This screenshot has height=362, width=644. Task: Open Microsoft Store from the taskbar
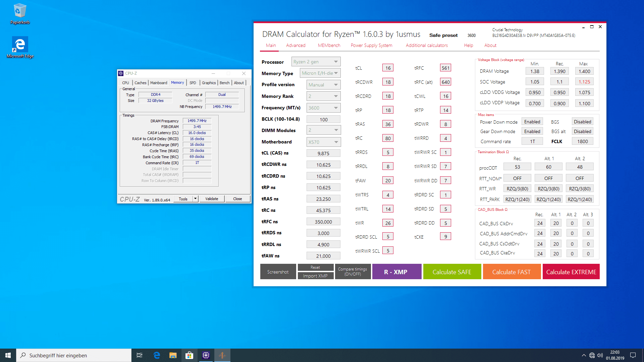pos(190,355)
